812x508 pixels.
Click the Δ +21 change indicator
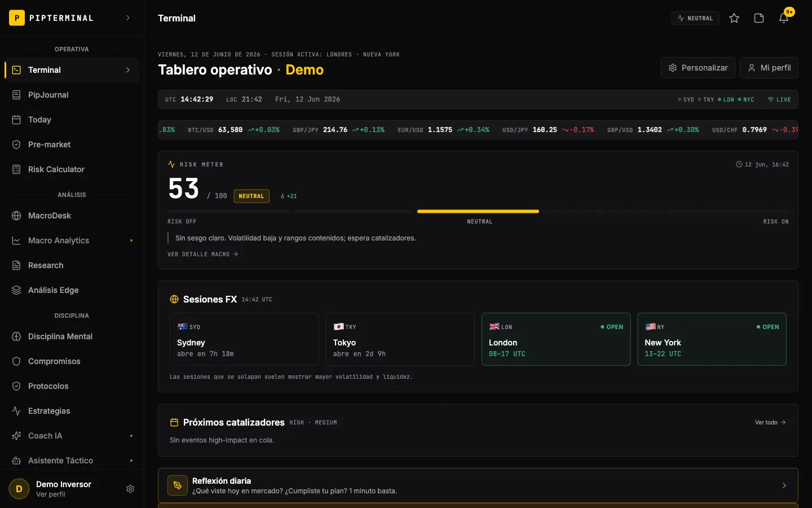289,196
